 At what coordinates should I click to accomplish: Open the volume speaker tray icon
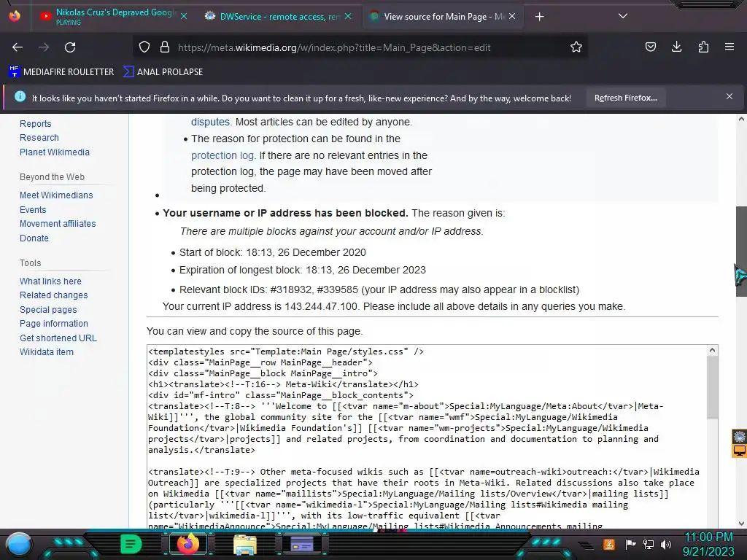click(666, 544)
